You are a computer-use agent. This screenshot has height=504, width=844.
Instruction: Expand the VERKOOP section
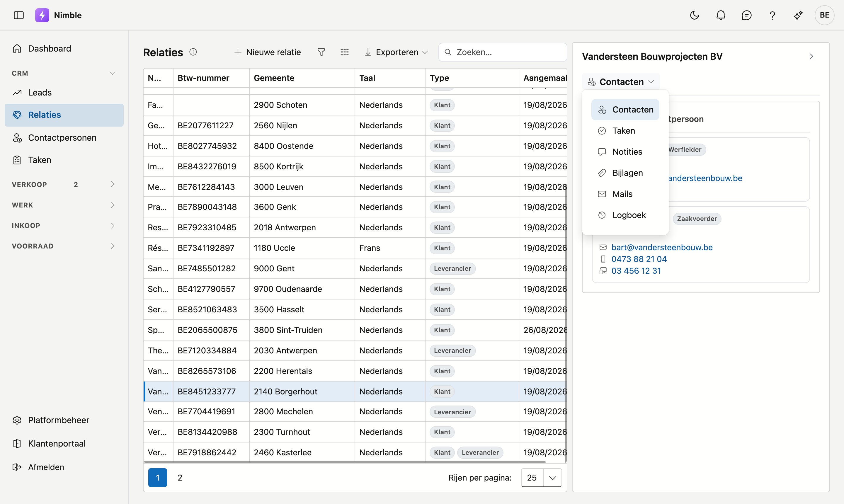(64, 184)
